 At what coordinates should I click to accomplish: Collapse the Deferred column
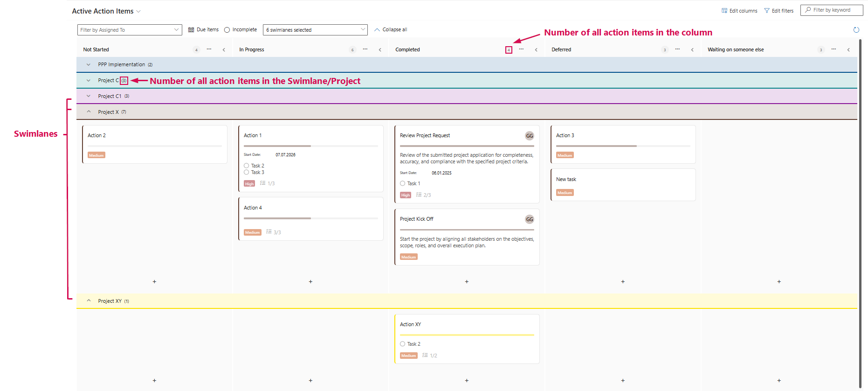(x=692, y=49)
